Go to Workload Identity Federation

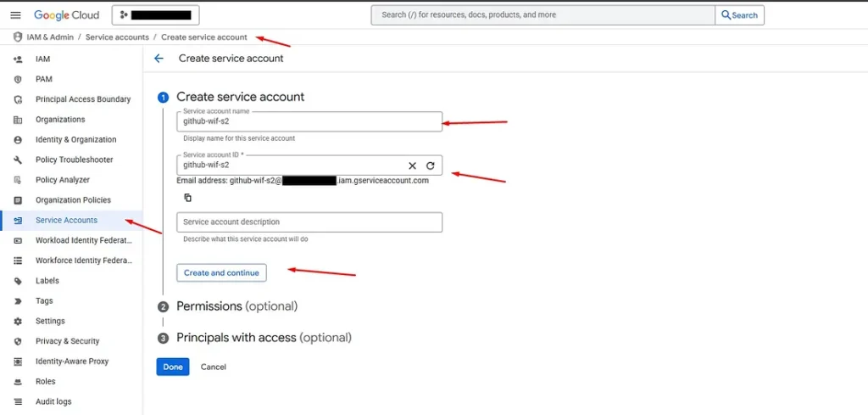(82, 240)
